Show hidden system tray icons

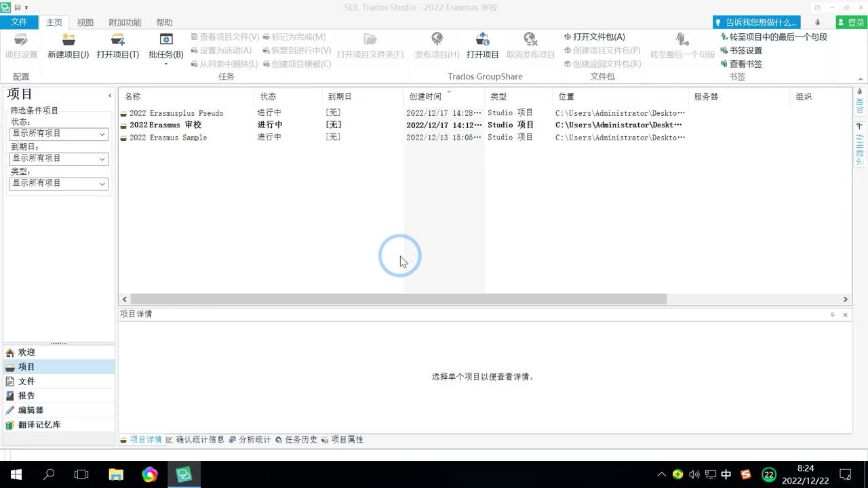click(662, 474)
